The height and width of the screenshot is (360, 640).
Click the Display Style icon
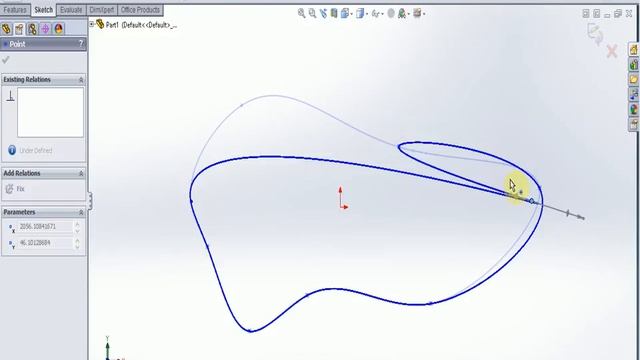(360, 13)
